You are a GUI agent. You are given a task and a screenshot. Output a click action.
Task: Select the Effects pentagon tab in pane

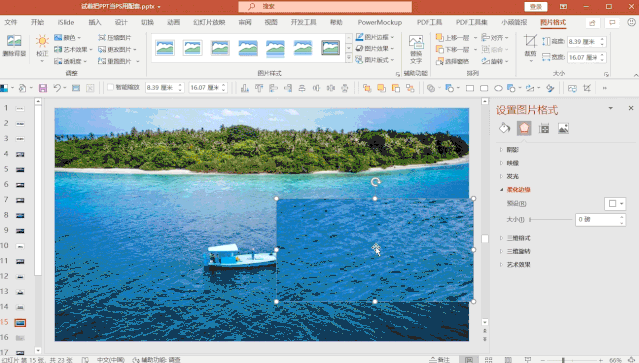(x=524, y=128)
